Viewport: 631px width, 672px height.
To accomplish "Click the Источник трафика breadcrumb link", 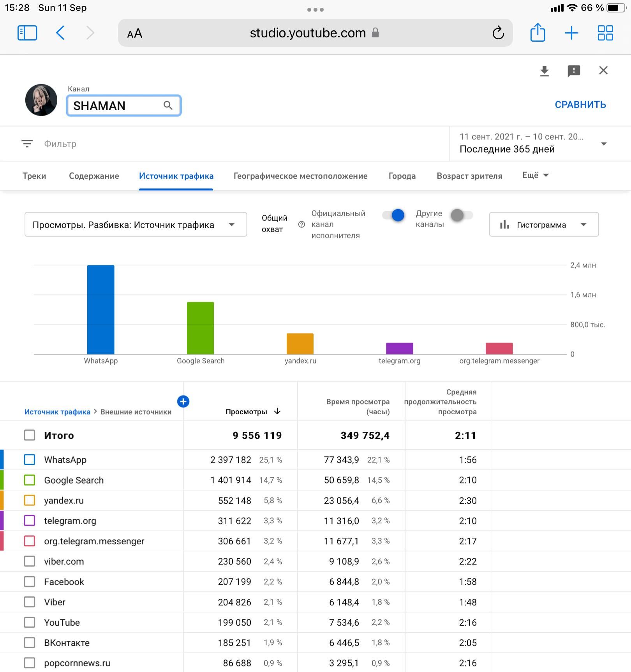I will click(57, 412).
